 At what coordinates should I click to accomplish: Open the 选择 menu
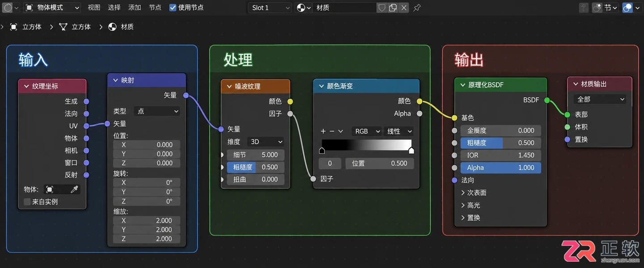[114, 8]
